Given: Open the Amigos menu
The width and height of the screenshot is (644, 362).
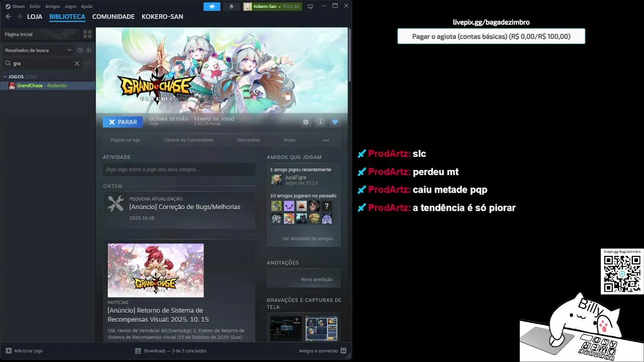Looking at the screenshot, I should (x=53, y=7).
